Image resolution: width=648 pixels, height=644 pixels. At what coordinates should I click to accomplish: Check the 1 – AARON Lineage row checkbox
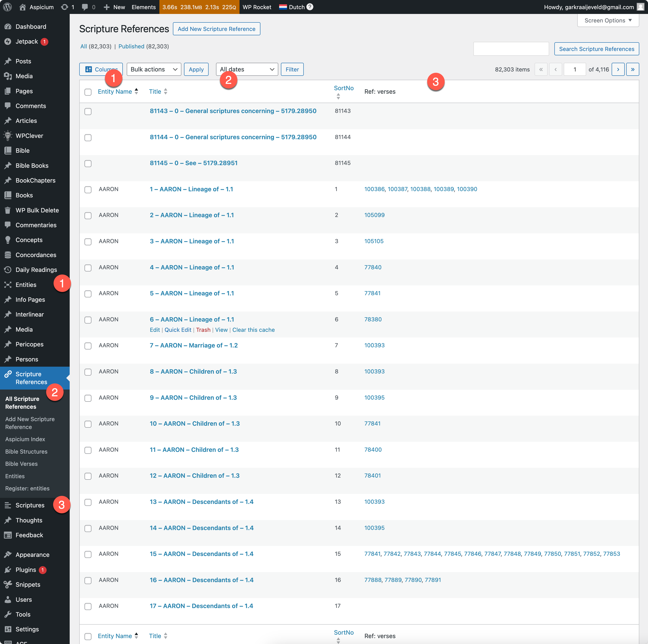coord(88,190)
